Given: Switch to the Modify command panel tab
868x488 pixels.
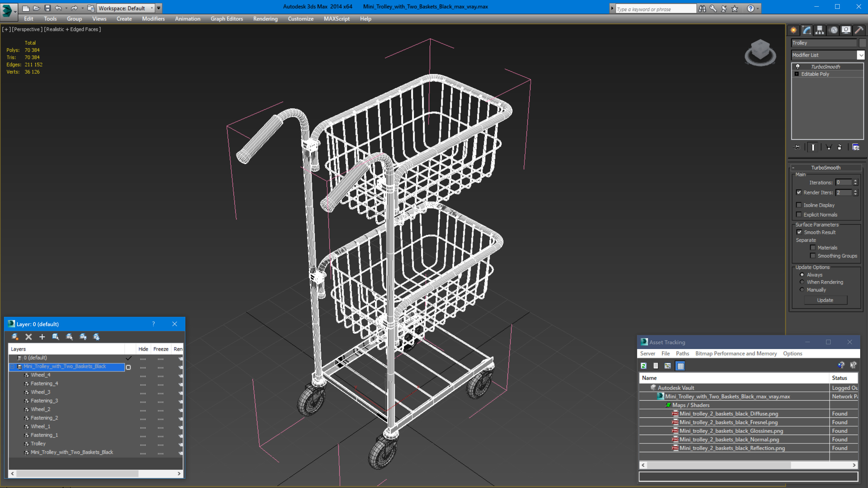Looking at the screenshot, I should point(807,30).
